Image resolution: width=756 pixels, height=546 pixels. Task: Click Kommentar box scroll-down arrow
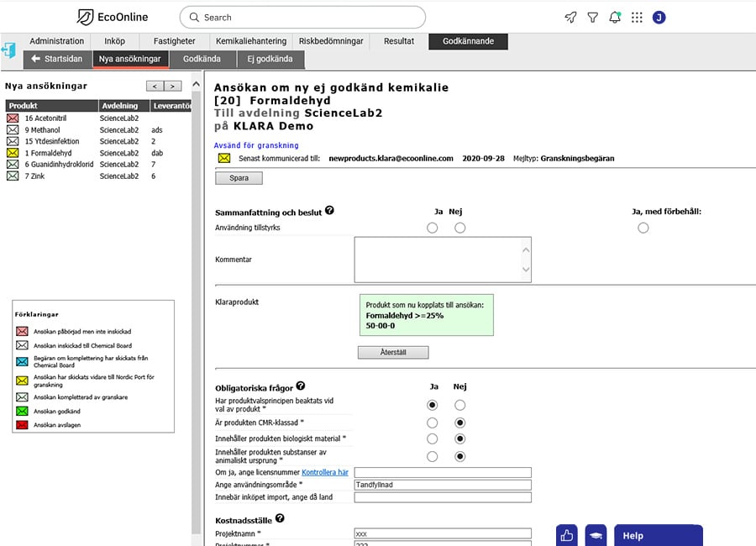(526, 269)
